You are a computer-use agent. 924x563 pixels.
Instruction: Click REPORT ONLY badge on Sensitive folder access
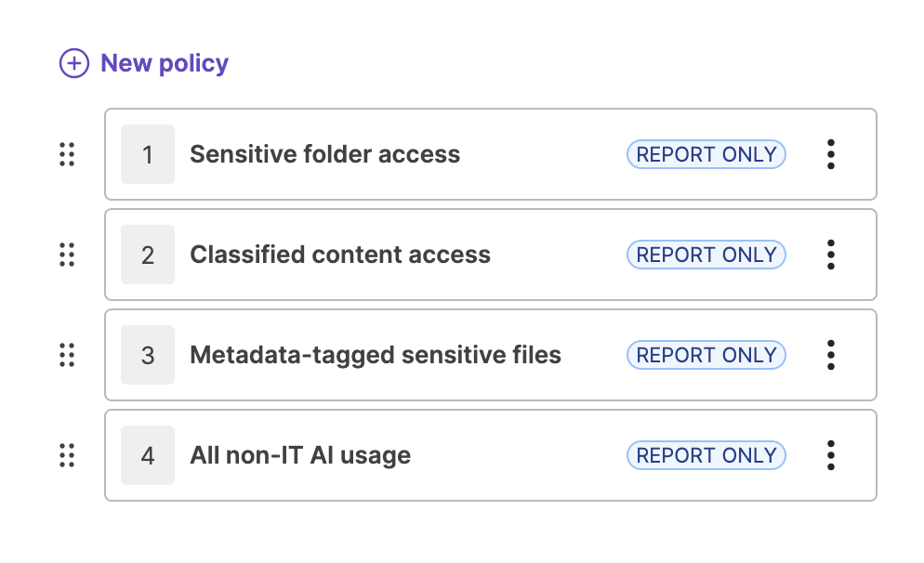[706, 154]
